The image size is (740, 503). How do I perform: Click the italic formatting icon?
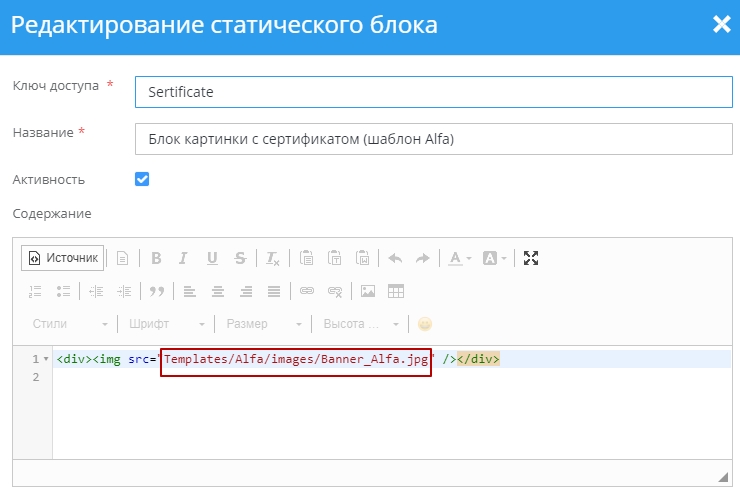(x=183, y=258)
